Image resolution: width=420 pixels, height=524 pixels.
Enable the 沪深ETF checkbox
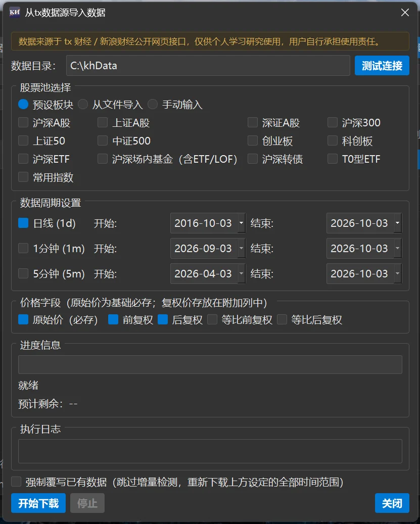[x=23, y=159]
